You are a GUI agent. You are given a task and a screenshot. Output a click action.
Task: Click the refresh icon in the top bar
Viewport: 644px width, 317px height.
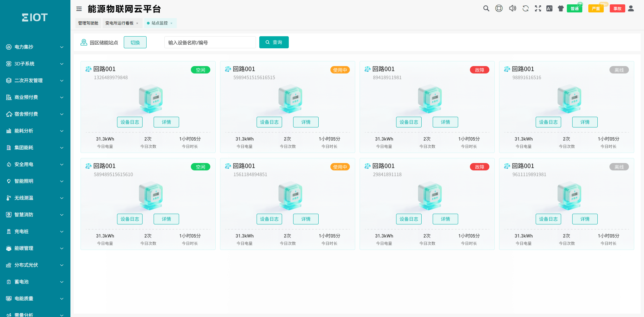click(526, 9)
